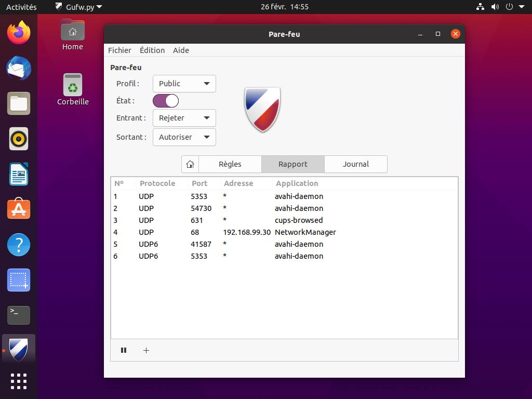Open Firefox from the dock
This screenshot has width=532, height=399.
tap(19, 33)
